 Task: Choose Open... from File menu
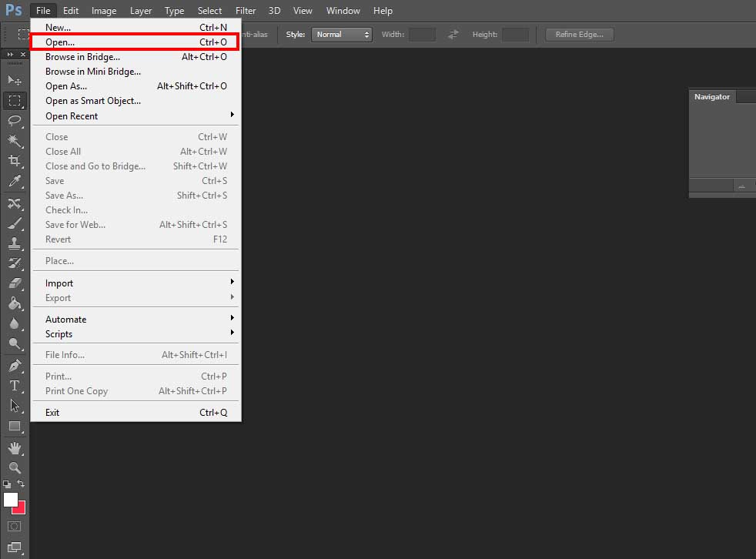point(136,42)
